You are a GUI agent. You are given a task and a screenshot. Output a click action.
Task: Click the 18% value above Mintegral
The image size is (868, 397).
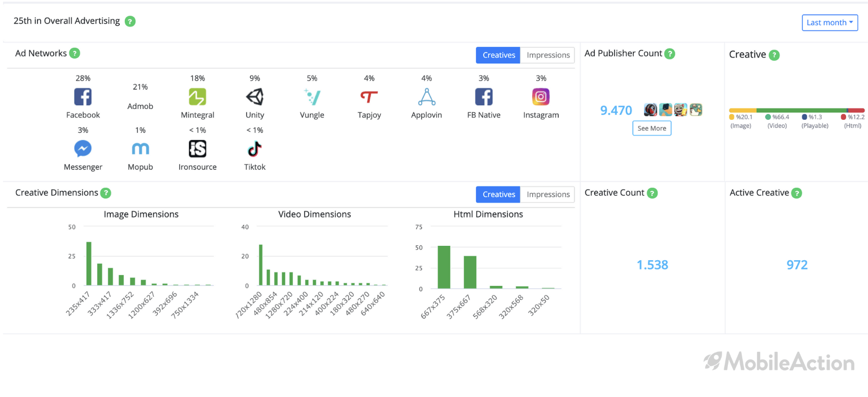pyautogui.click(x=197, y=78)
